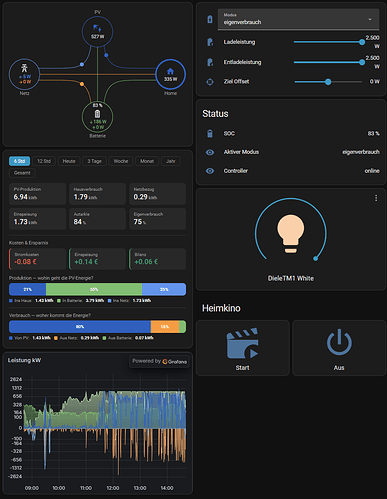
Task: Click the eye icon for Aktiver Modus
Action: pos(210,152)
